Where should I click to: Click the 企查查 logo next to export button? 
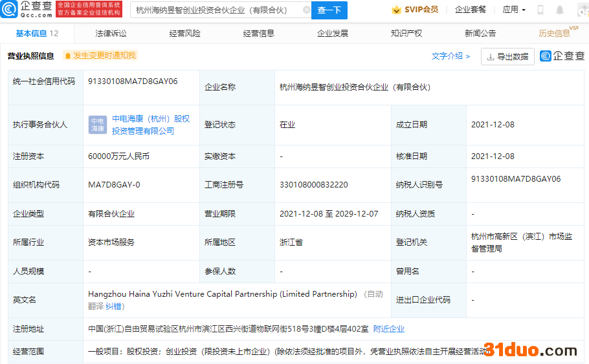click(x=562, y=56)
